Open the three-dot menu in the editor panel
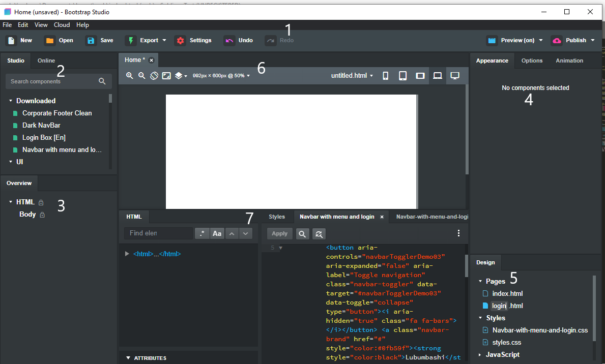 pos(458,233)
